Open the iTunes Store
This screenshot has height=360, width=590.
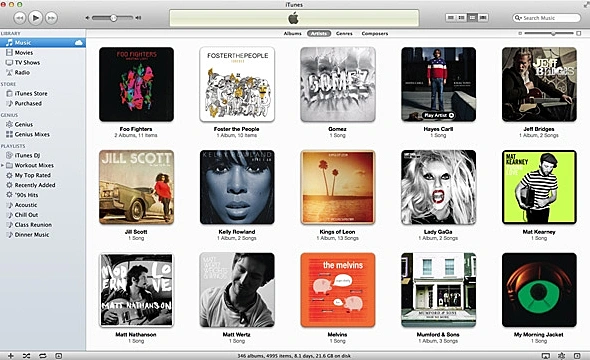pyautogui.click(x=30, y=93)
